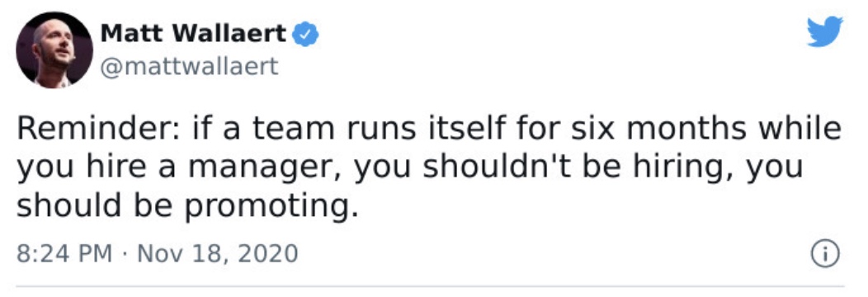
Task: Open the 8:24 PM timestamp link
Action: (64, 254)
